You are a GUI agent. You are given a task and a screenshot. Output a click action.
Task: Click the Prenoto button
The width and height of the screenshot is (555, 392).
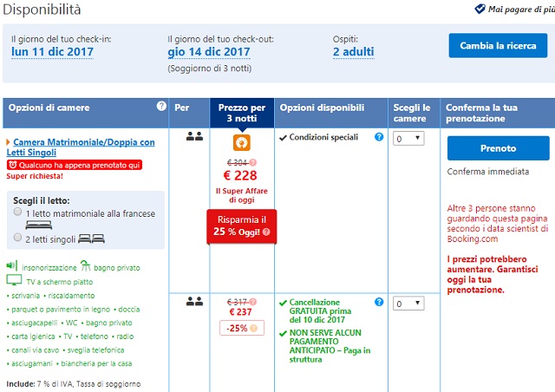(x=498, y=148)
